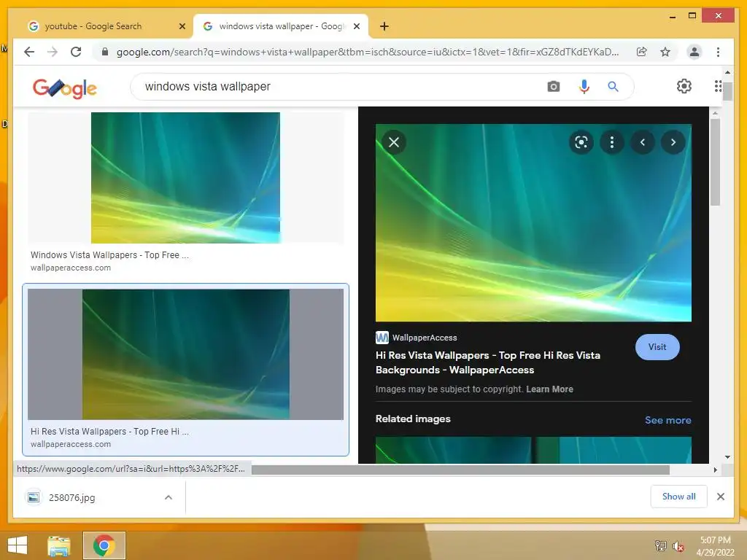This screenshot has height=560, width=747.
Task: Open downloaded file 258076.jpg
Action: [71, 497]
